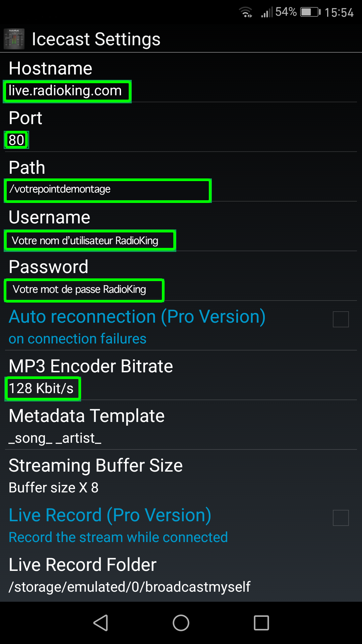Screen dimensions: 362x644
Task: Open Streaming Buffer Size options
Action: [181, 475]
